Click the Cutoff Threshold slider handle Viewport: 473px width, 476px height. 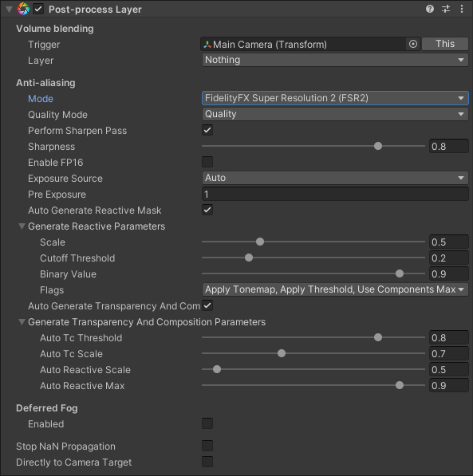[249, 258]
